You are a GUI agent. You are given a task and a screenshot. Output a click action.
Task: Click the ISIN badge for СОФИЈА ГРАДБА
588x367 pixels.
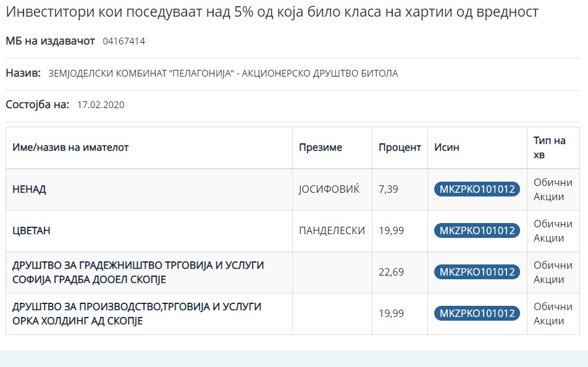[x=477, y=272]
